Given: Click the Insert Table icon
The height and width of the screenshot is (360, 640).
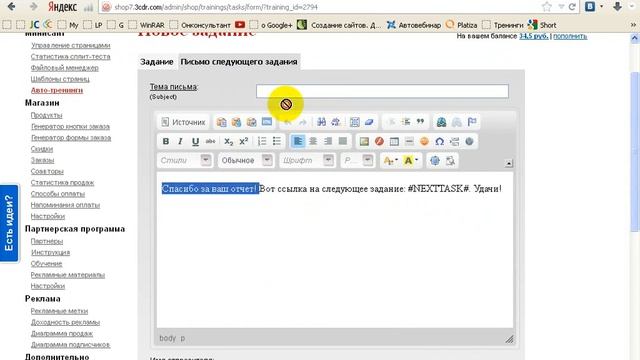Looking at the screenshot, I should coord(394,141).
